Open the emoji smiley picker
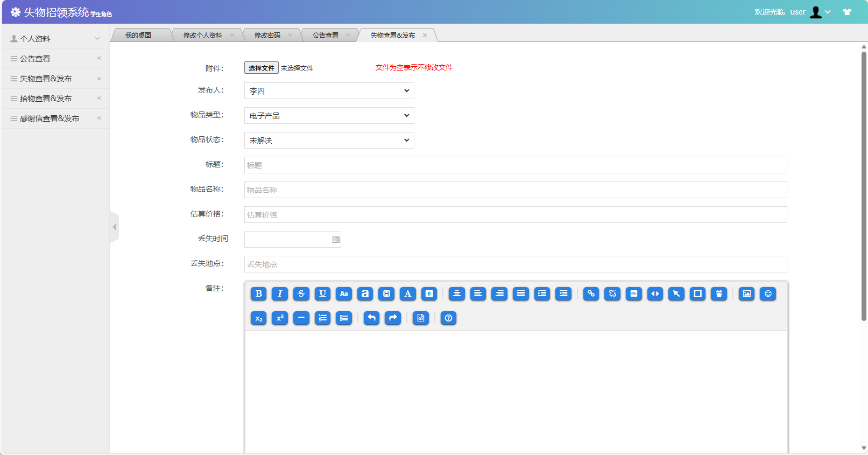The width and height of the screenshot is (868, 455). 768,293
